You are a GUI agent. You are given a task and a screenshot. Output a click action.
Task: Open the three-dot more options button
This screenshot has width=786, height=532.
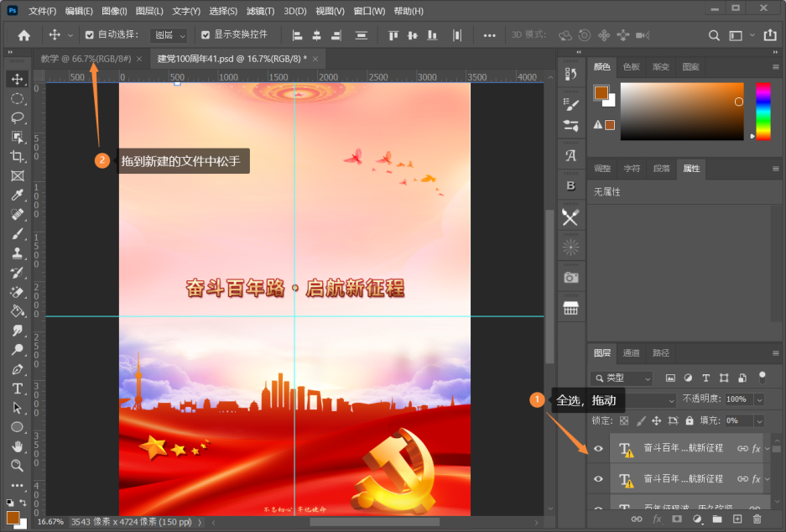[x=489, y=35]
